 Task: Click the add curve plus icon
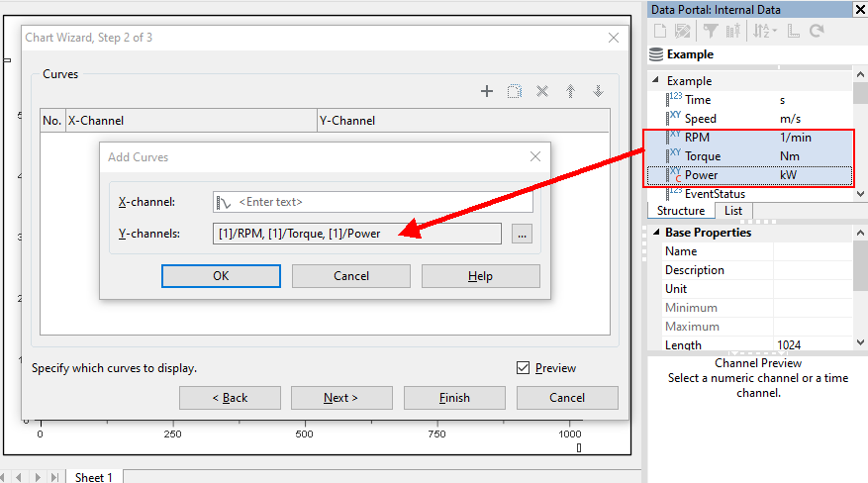click(x=486, y=91)
